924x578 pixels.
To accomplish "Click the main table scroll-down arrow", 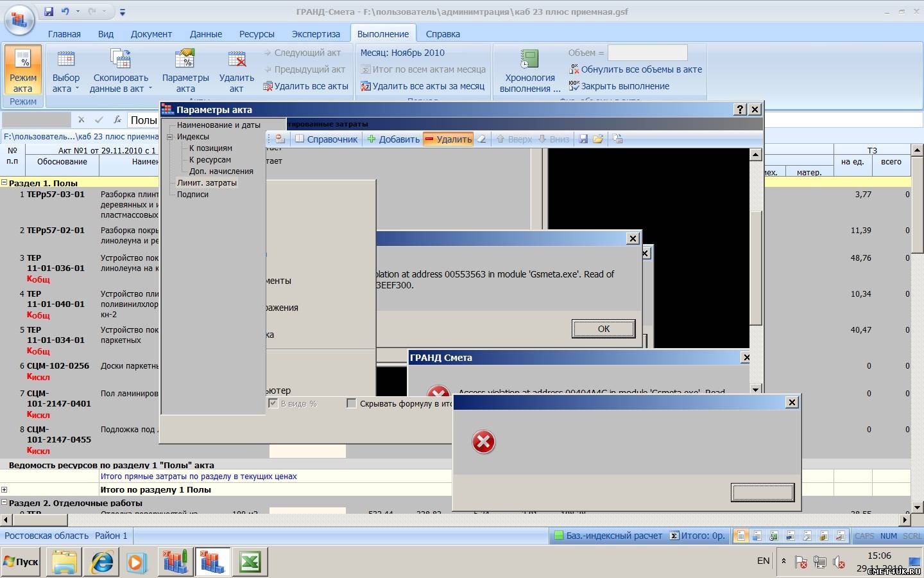I will (x=918, y=507).
